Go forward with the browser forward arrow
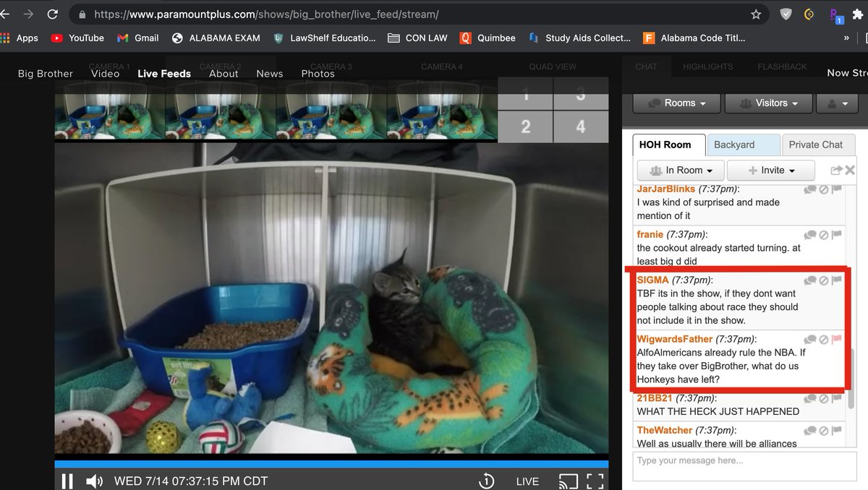The height and width of the screenshot is (490, 868). (x=27, y=14)
